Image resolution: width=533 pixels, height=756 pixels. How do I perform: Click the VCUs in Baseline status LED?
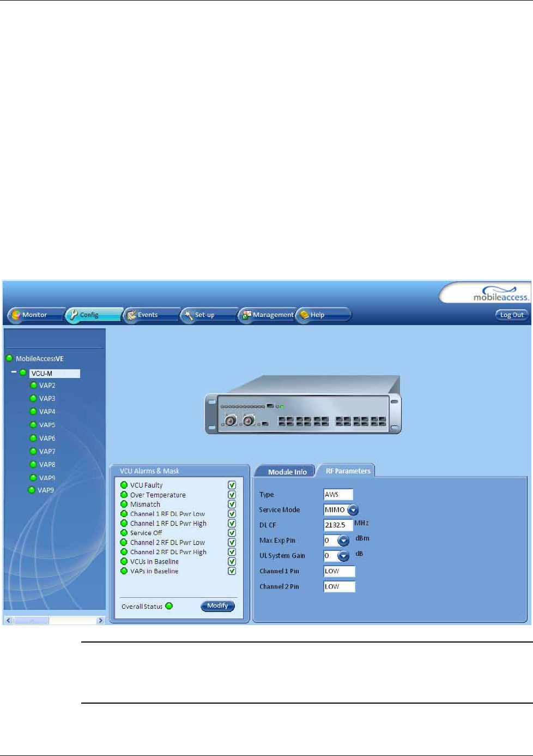[x=124, y=561]
